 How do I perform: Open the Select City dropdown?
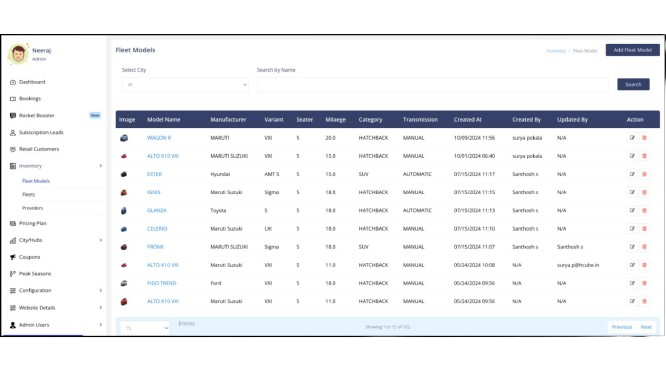click(185, 85)
